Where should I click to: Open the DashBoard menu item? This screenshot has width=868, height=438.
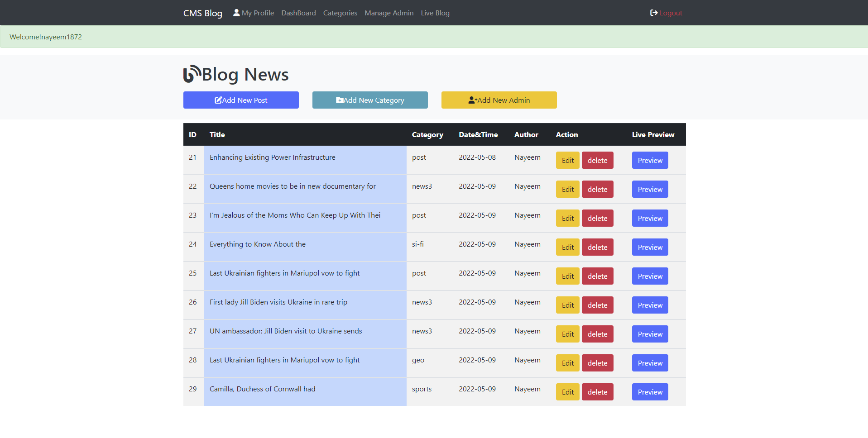coord(298,13)
